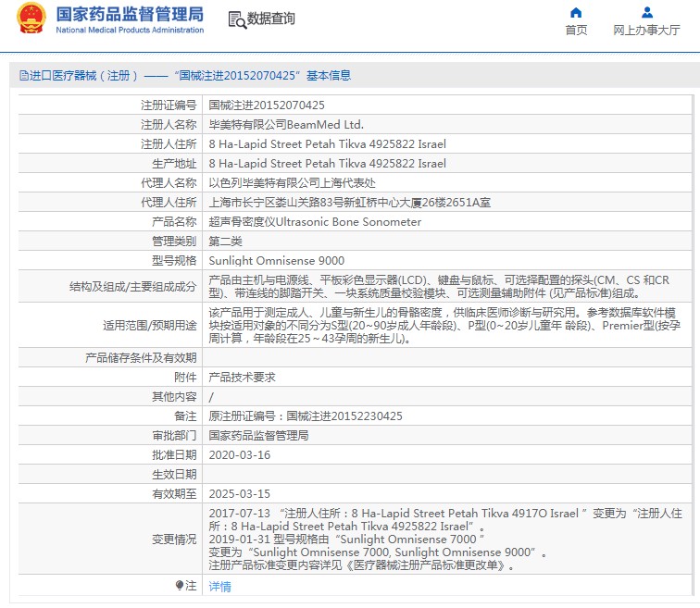Click the 型号规格 row label
700x608 pixels.
click(174, 261)
